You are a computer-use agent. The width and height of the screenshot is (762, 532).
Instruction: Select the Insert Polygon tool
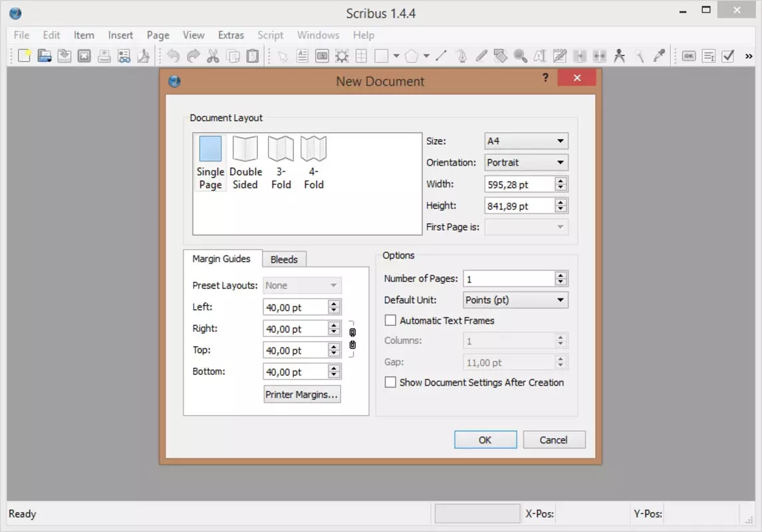tap(412, 56)
